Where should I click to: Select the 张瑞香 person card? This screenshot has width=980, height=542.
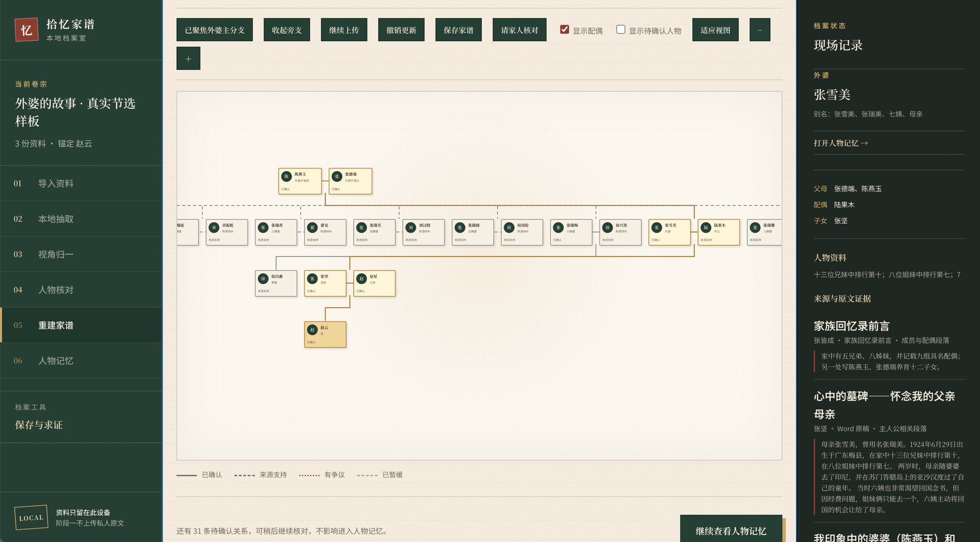coord(276,232)
